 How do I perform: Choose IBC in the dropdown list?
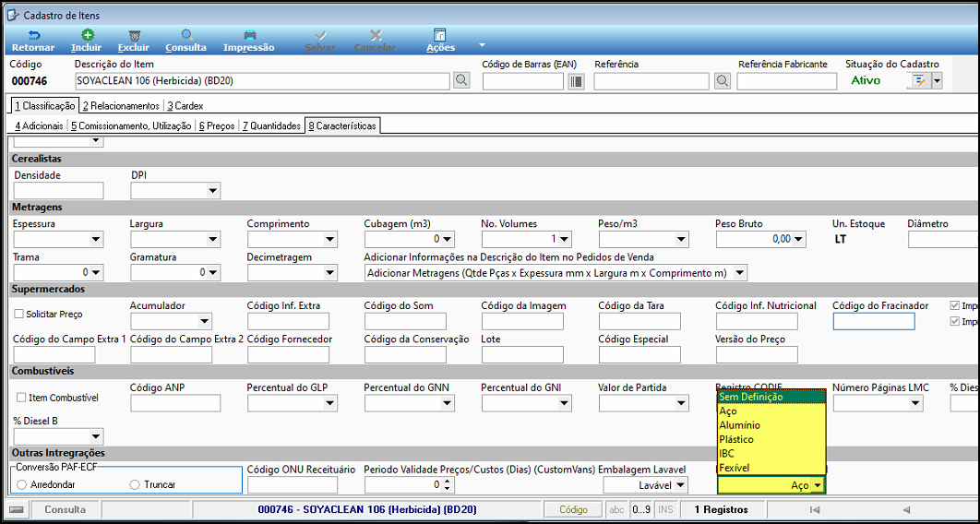(x=771, y=453)
